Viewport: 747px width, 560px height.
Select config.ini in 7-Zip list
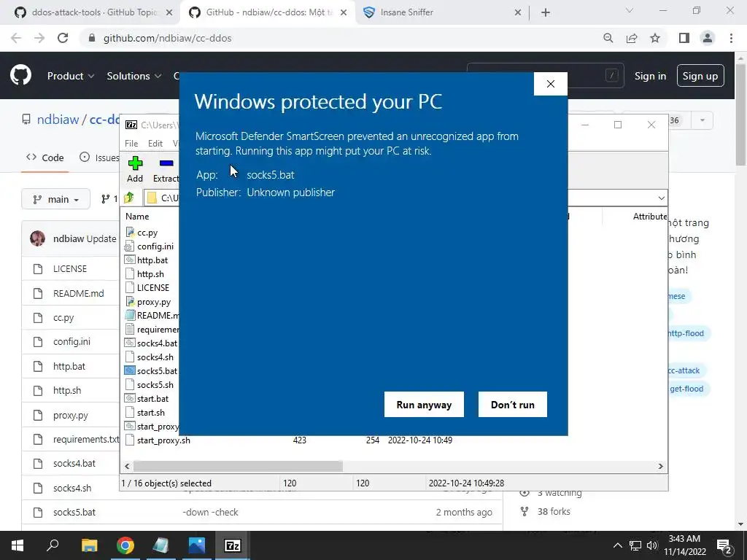(x=155, y=246)
